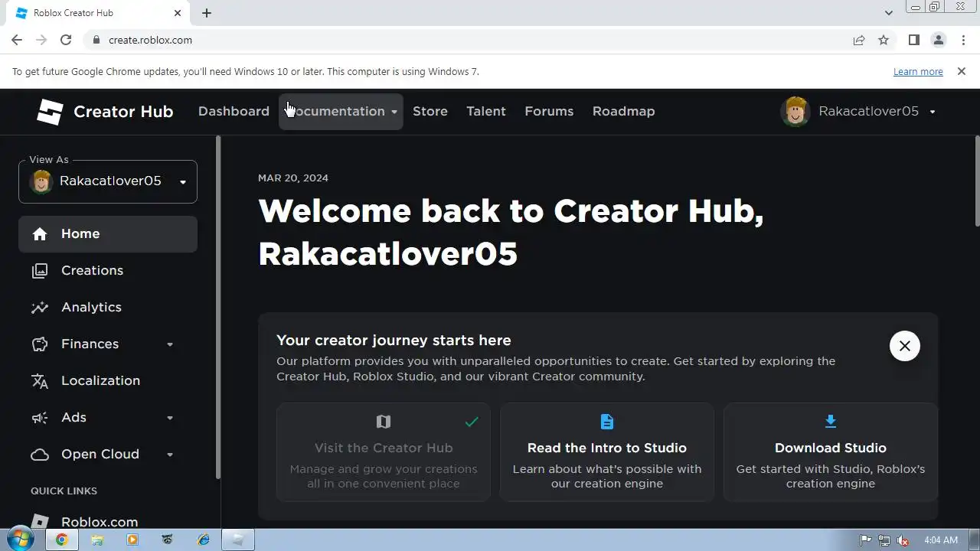Viewport: 980px width, 551px height.
Task: Click the Roblox.com quick link logo icon
Action: [40, 522]
